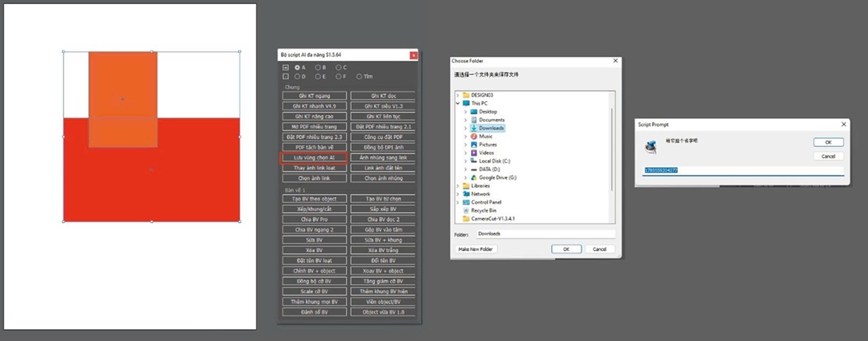Click the Google Drive (G:) icon
Viewport: 868px width, 341px height.
(474, 178)
